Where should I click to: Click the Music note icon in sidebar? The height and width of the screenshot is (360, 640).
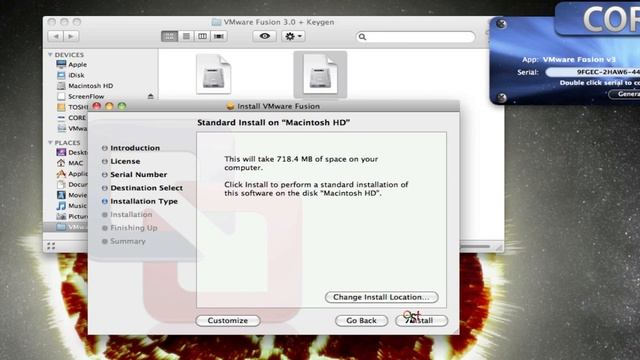[61, 205]
